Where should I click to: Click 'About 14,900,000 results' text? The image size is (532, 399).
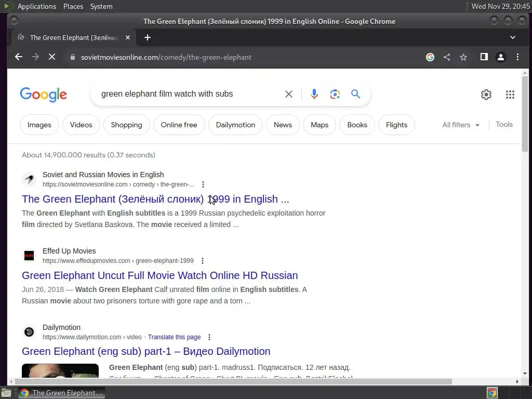click(x=88, y=155)
